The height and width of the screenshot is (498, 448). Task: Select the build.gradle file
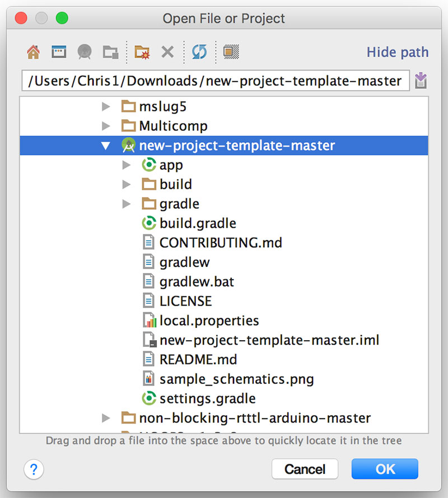[197, 223]
